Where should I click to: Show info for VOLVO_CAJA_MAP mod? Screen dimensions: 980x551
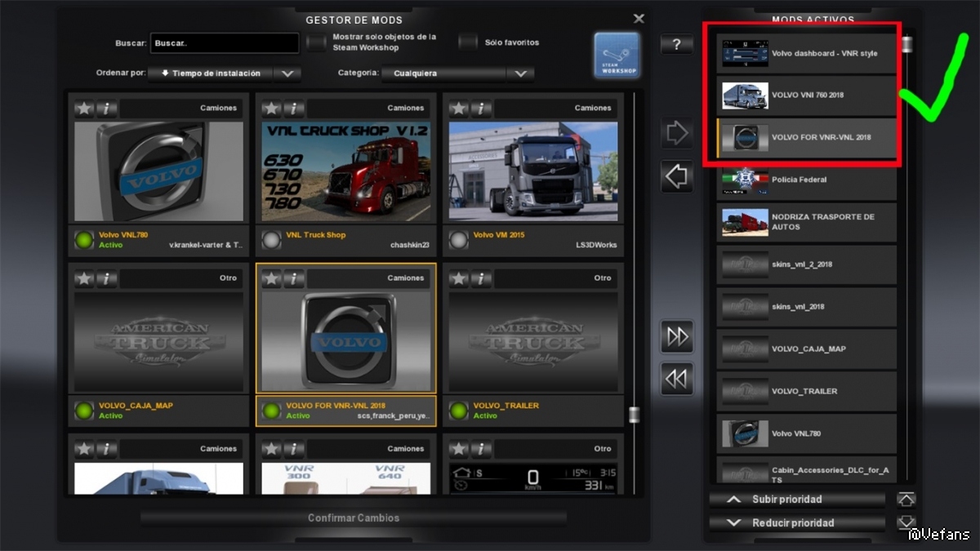107,278
